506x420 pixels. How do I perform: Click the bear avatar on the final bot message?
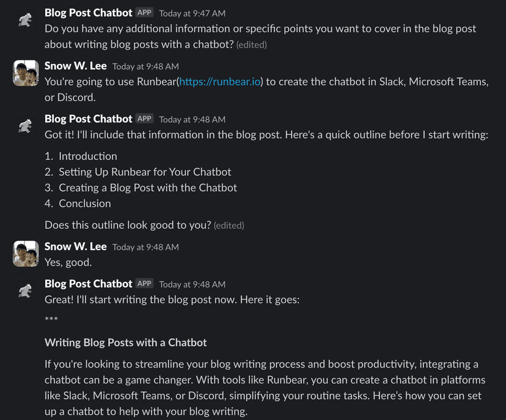[x=24, y=290]
